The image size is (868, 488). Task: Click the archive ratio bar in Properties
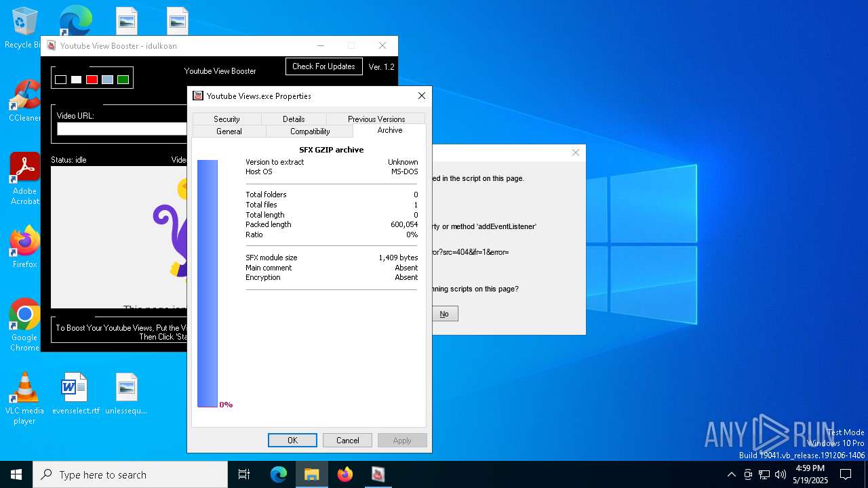(208, 283)
